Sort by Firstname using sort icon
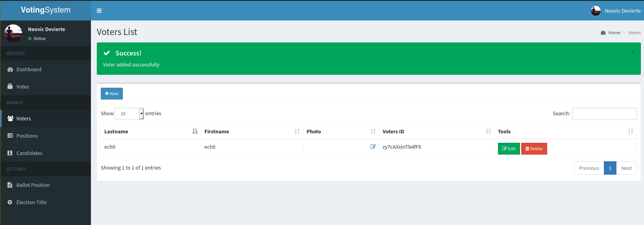Viewport: 644px width, 225px height. (x=297, y=131)
